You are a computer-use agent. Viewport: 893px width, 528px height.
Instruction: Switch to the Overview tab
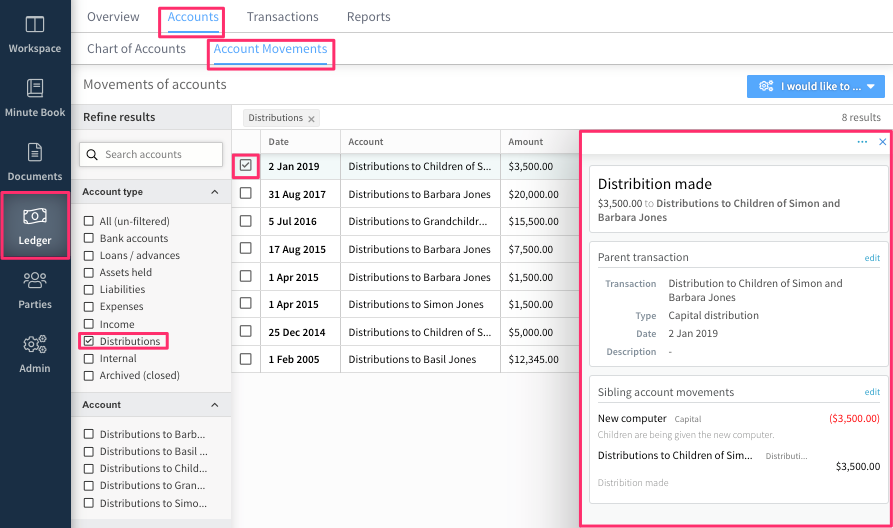click(x=113, y=17)
